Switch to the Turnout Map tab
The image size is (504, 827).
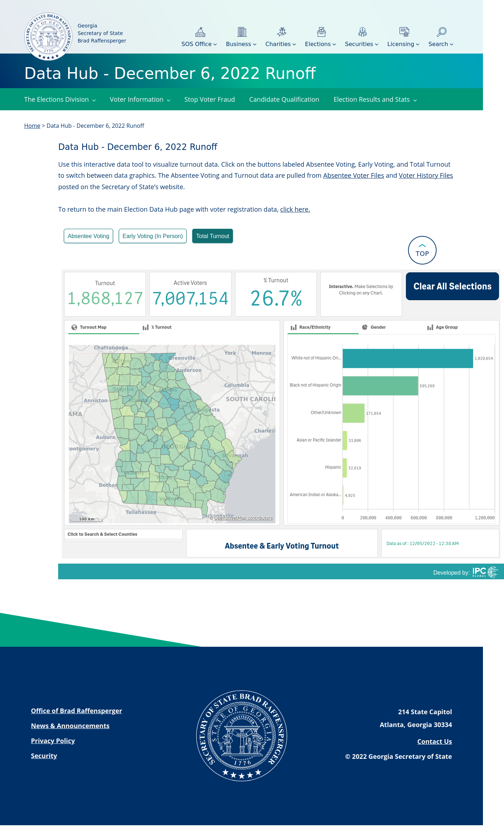tap(103, 327)
